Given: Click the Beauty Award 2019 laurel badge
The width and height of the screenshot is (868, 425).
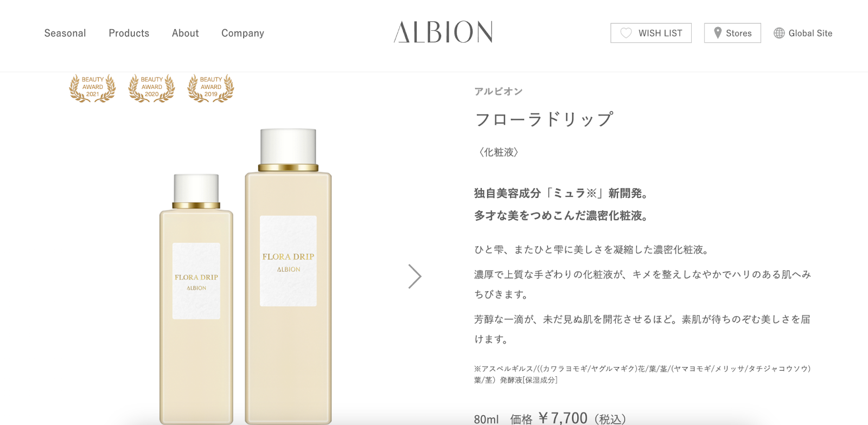Looking at the screenshot, I should click(x=210, y=88).
